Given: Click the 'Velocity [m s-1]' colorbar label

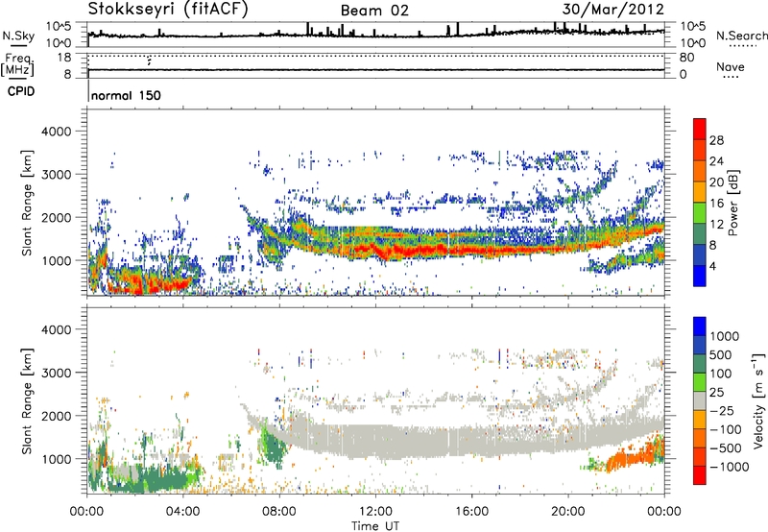Looking at the screenshot, I should (x=758, y=399).
